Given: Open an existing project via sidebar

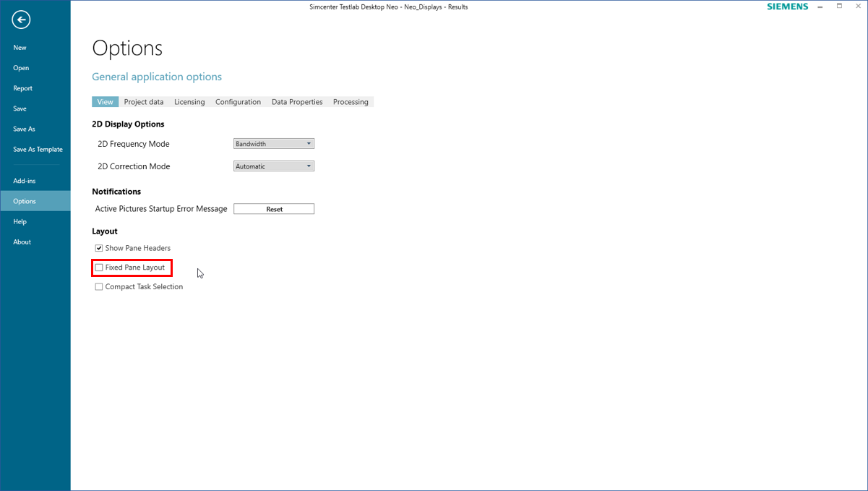Looking at the screenshot, I should (20, 67).
